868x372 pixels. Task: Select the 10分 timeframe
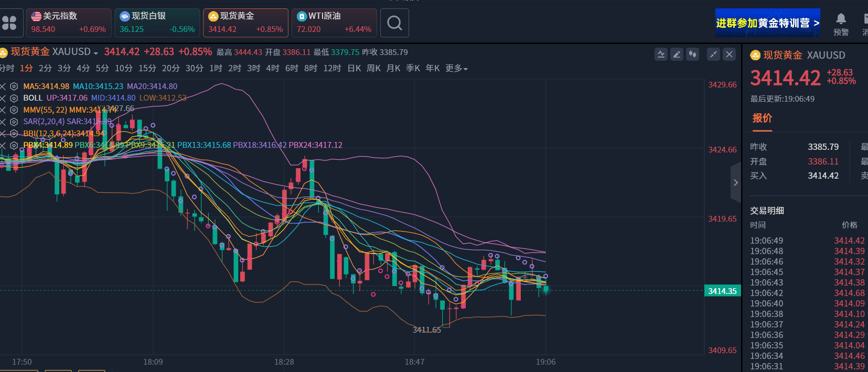[x=124, y=69]
